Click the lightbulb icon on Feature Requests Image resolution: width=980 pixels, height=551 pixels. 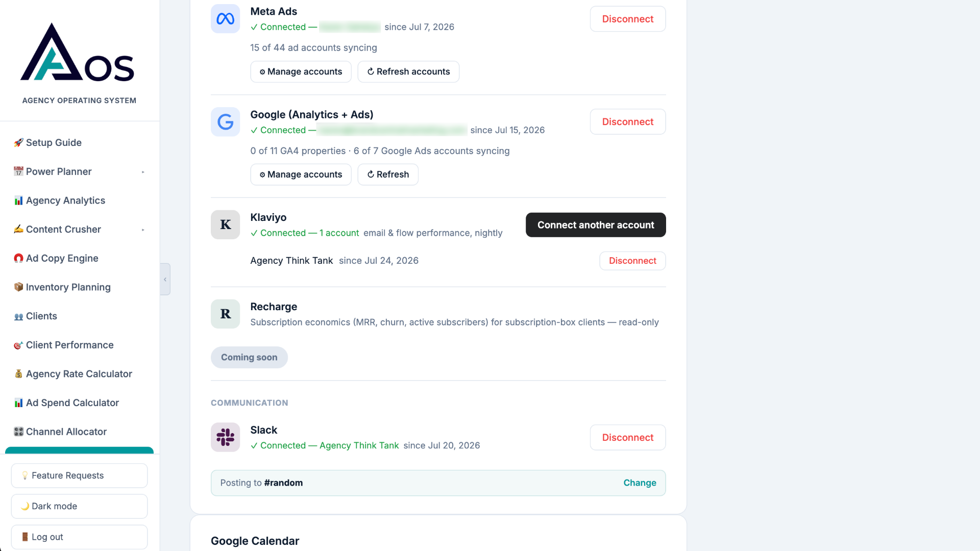point(25,475)
